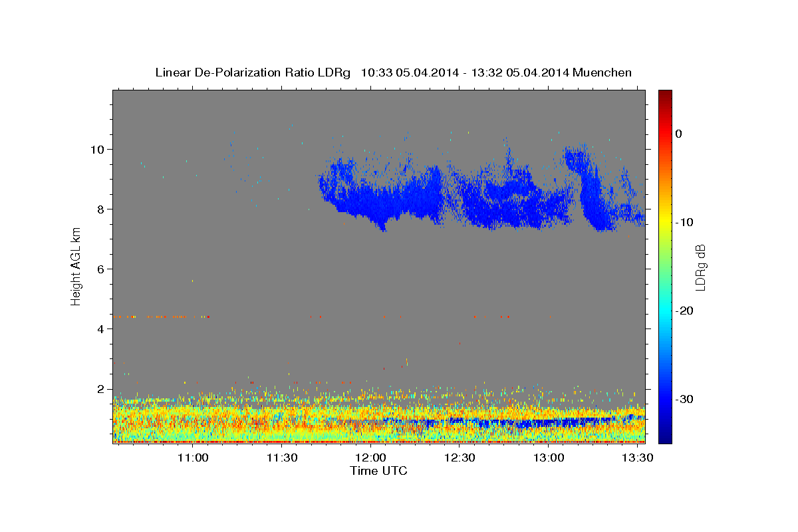Click the date range text '10:33 05.04.2014'

[410, 72]
